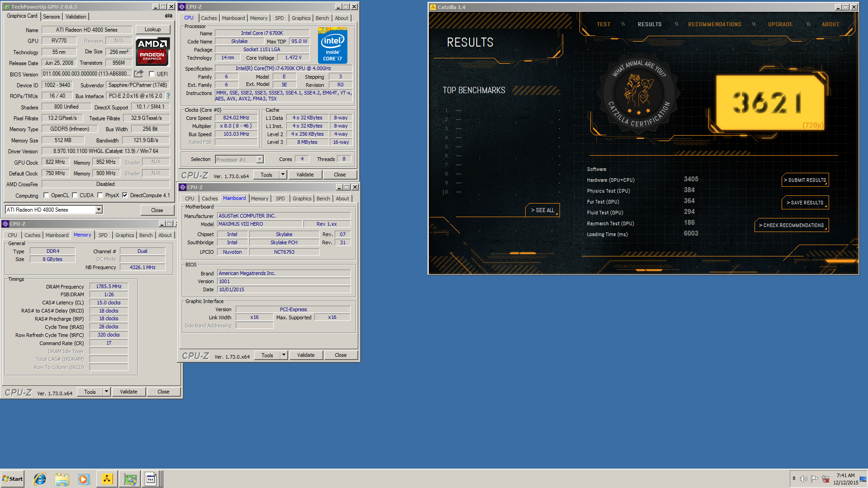
Task: Go to TEST in Catzilla menu
Action: point(603,24)
